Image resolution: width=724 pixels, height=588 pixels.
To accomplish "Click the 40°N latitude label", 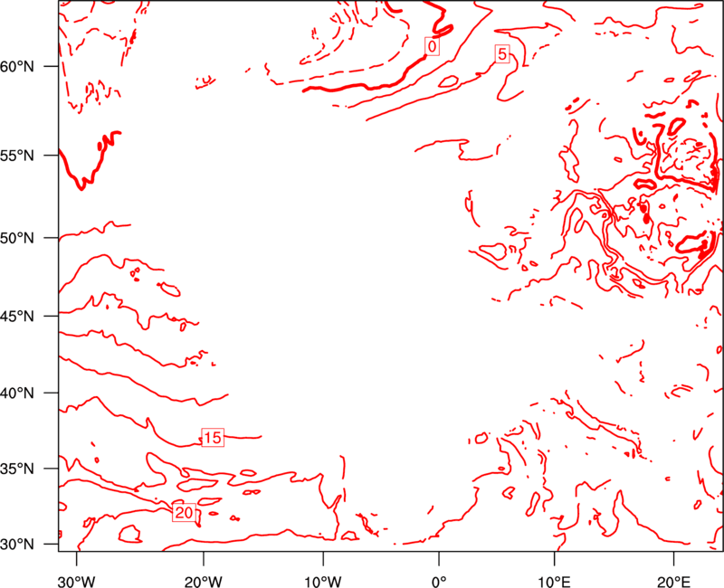I will pyautogui.click(x=17, y=394).
